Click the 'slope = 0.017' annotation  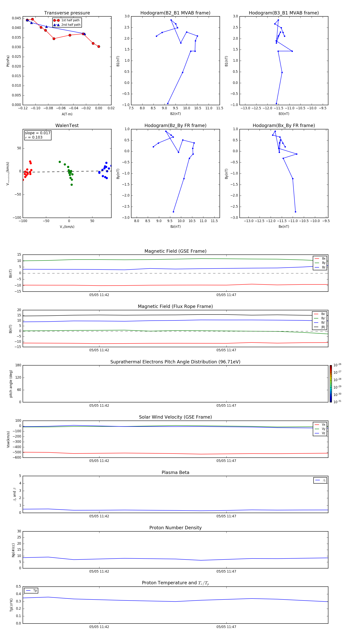38,133
